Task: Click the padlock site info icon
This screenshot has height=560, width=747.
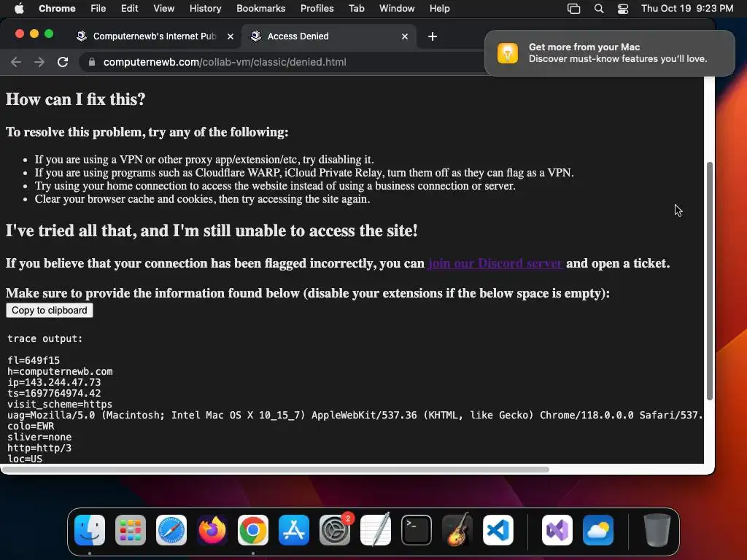Action: pos(92,62)
